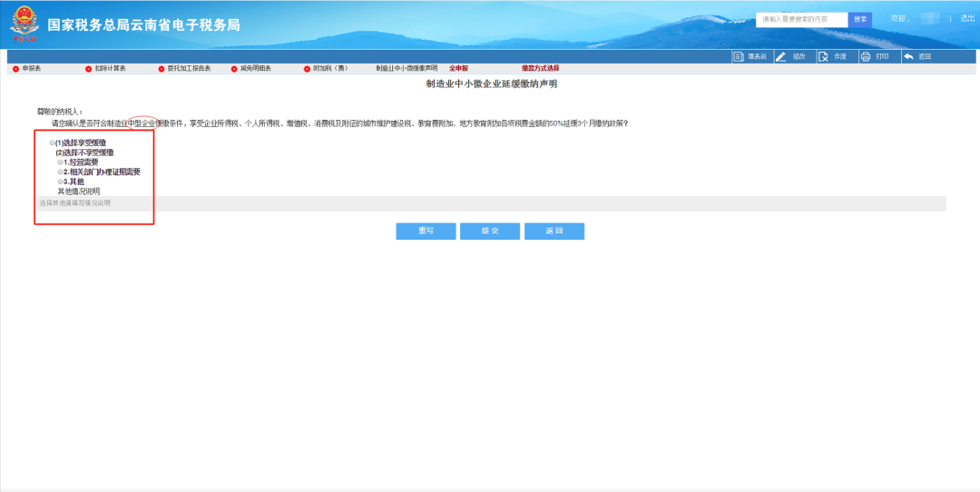Click the 作废 void document icon
This screenshot has height=492, width=980.
pos(823,56)
